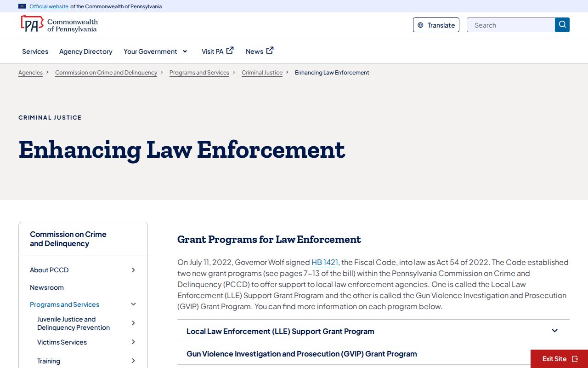Screen dimensions: 588x368
Task: Go to Programs and Services breadcrumb
Action: 199,73
